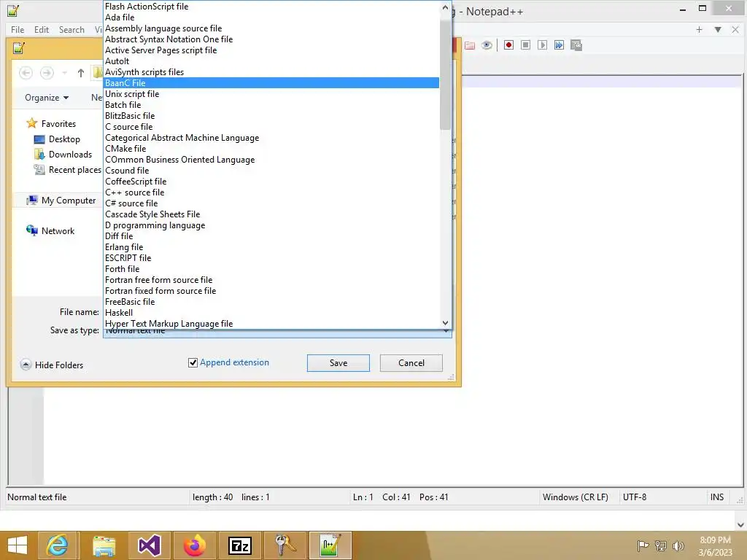Click the list scroll-up arrow
Viewport: 747px width, 560px height.
tap(445, 7)
